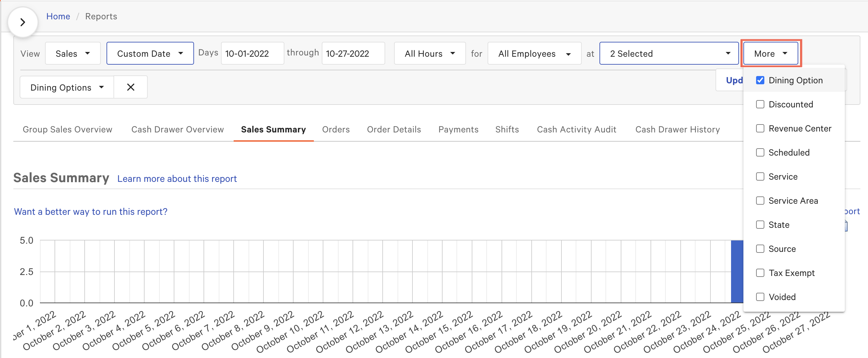
Task: Uncheck the Dining Option checkbox
Action: pos(760,80)
